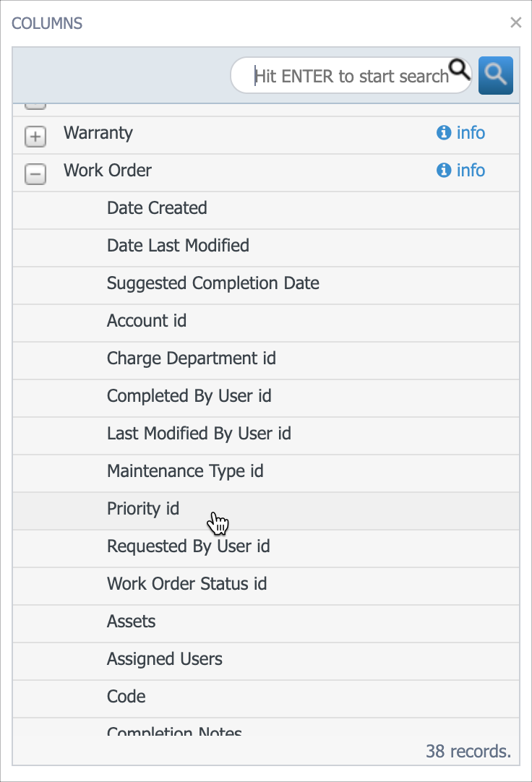Click the blue search button
This screenshot has height=782, width=532.
[495, 75]
